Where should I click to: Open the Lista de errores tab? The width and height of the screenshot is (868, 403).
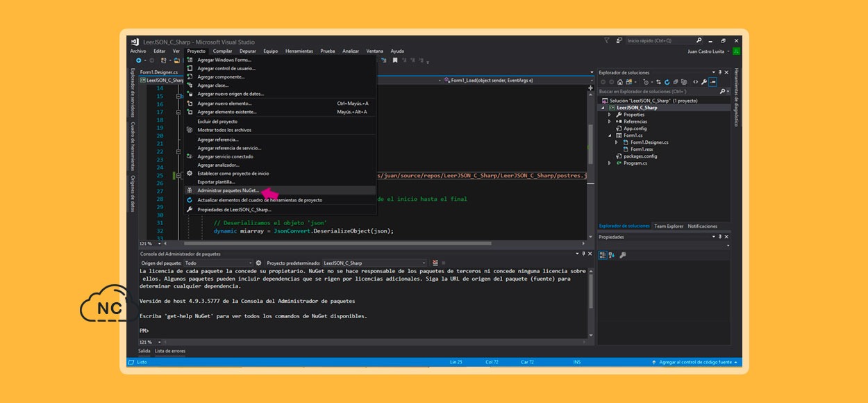point(170,352)
